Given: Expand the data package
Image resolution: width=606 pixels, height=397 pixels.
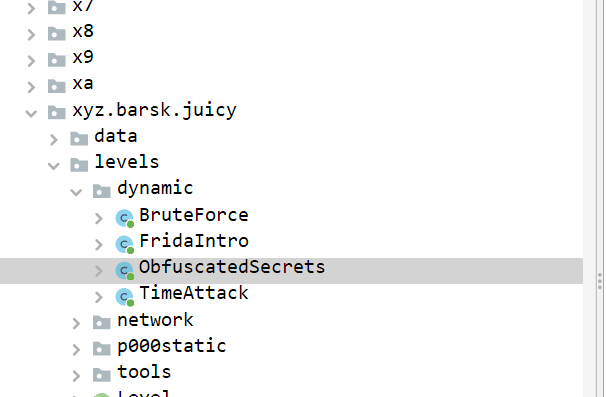Looking at the screenshot, I should [54, 140].
